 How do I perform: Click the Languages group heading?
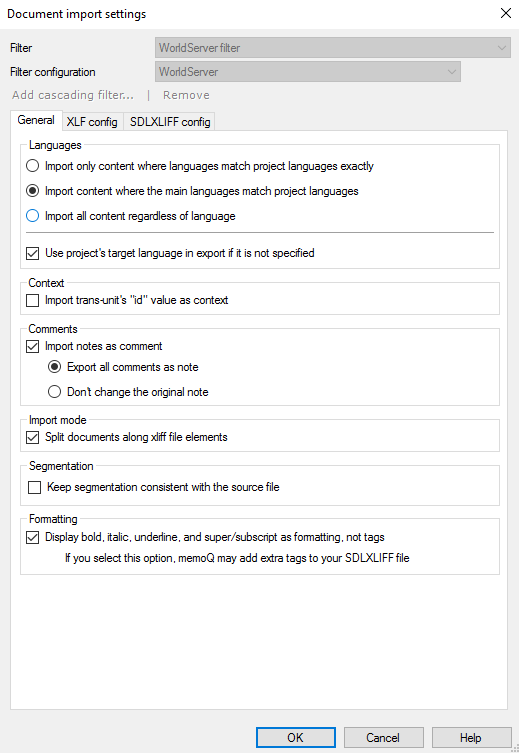coord(55,145)
